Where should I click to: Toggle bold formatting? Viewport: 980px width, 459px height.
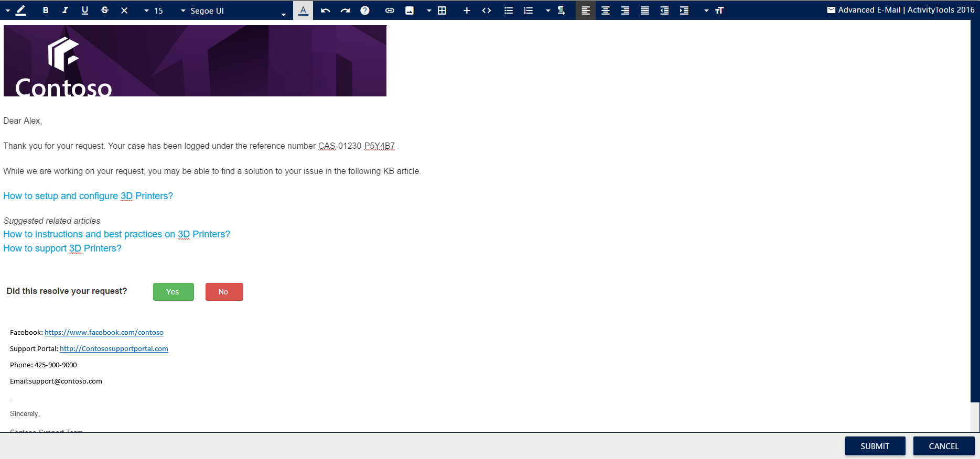click(x=46, y=10)
